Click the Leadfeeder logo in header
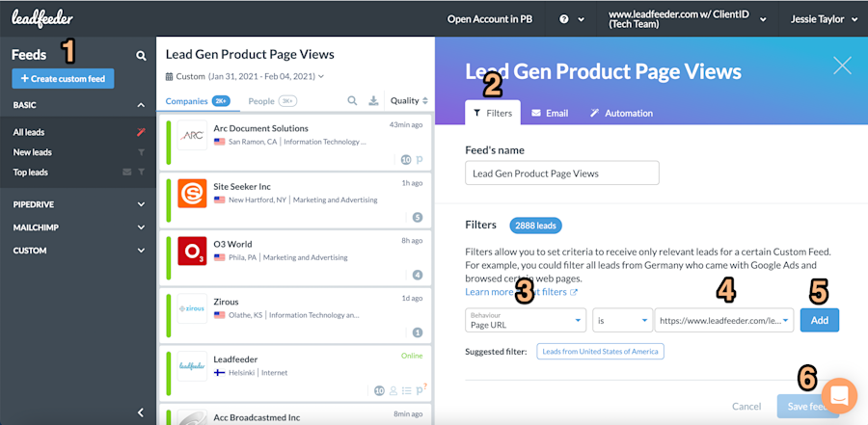The width and height of the screenshot is (868, 425). [x=42, y=19]
